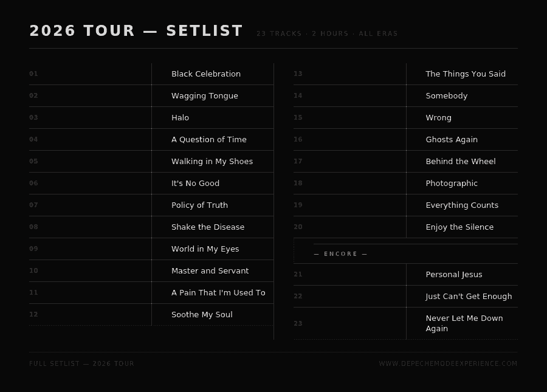547x392 pixels.
Task: Click Walking in My Shoes entry
Action: tap(212, 162)
